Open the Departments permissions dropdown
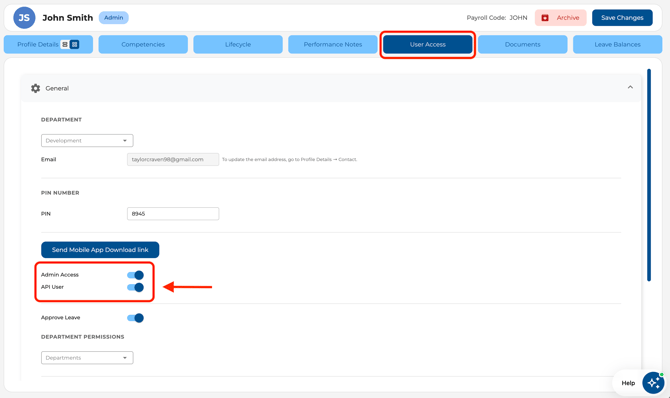670x398 pixels. click(87, 357)
